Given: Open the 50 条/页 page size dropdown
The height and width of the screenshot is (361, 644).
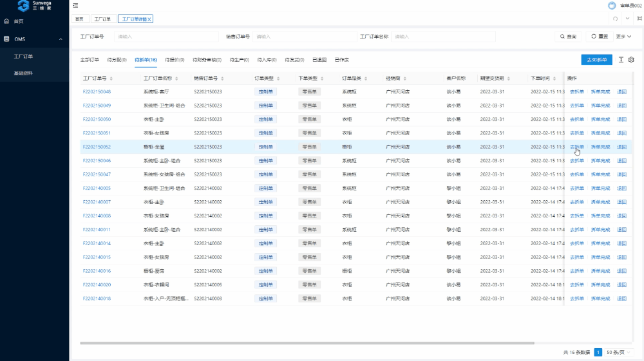Looking at the screenshot, I should (x=620, y=352).
